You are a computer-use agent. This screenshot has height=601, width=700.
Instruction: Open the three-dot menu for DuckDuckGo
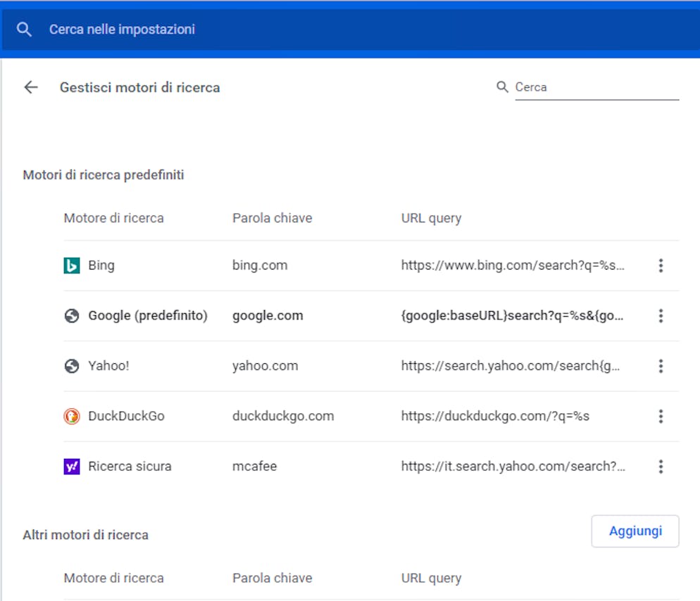click(x=661, y=417)
